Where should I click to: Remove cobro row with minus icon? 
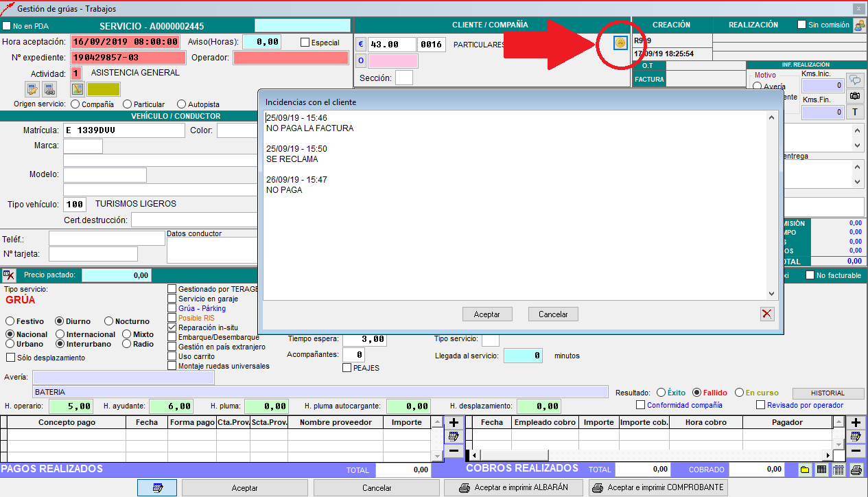click(x=855, y=452)
